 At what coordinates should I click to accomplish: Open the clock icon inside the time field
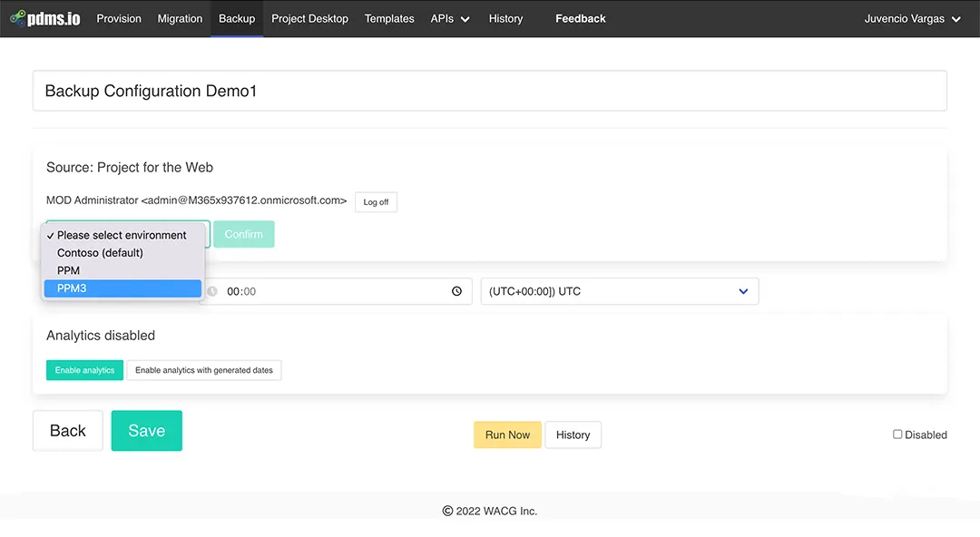[456, 291]
